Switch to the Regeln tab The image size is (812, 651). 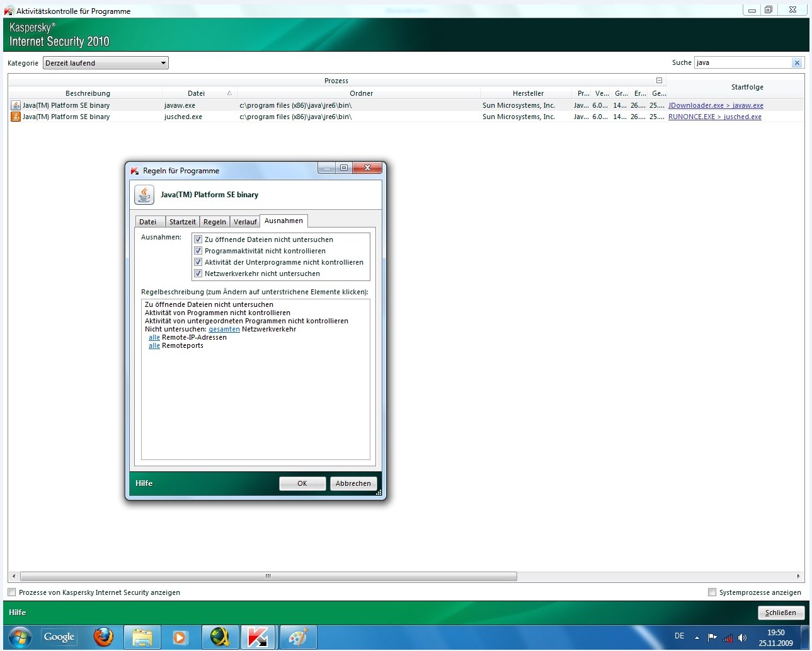[x=214, y=222]
